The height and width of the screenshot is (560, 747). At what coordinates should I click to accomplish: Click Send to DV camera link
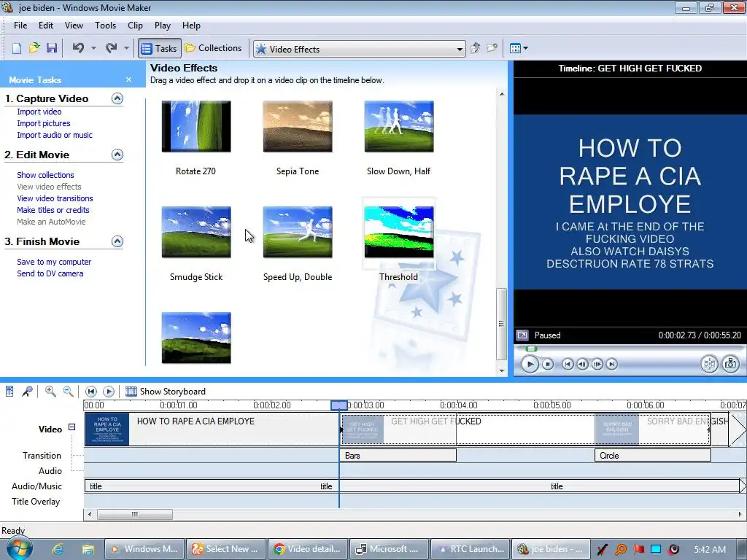tap(50, 274)
